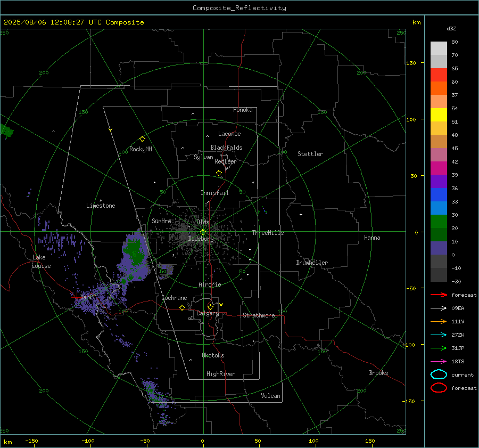Click the Strathmore label
479x448 pixels.
[259, 315]
